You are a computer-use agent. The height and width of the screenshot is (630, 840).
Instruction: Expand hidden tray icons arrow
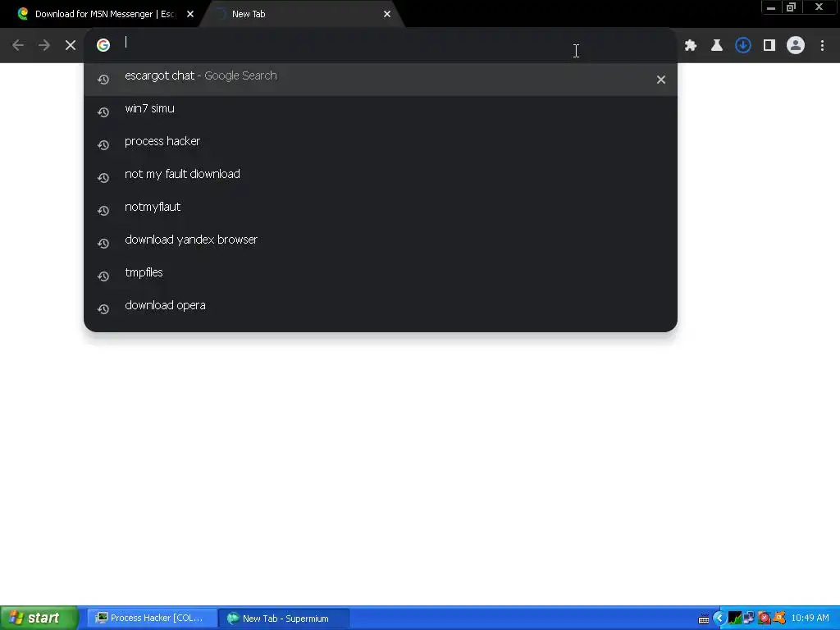click(719, 619)
